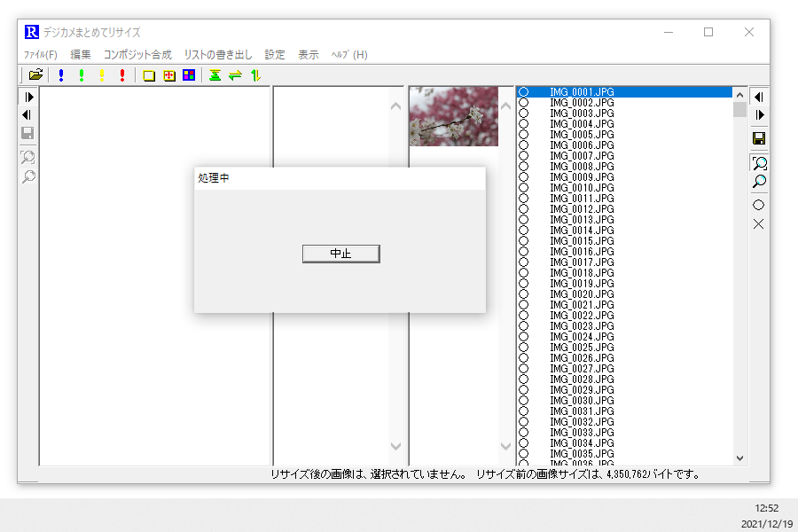Click the right panel plain magnifier icon

[x=759, y=181]
